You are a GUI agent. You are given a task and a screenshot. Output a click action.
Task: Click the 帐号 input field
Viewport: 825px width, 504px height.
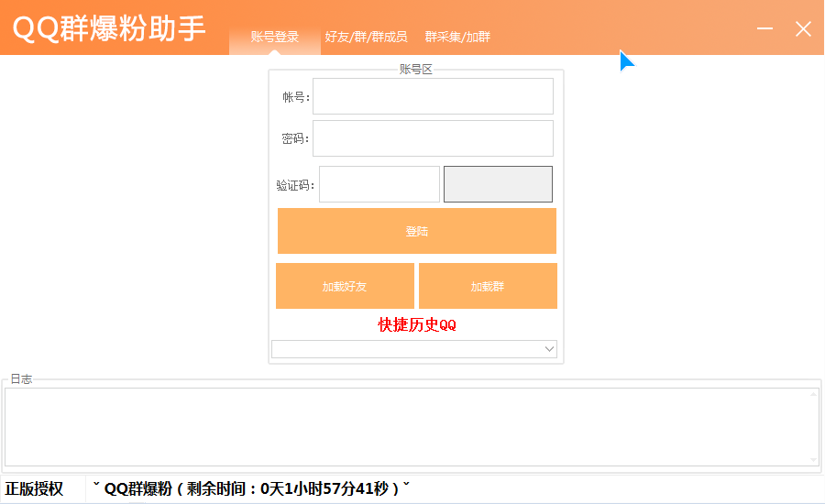(433, 96)
